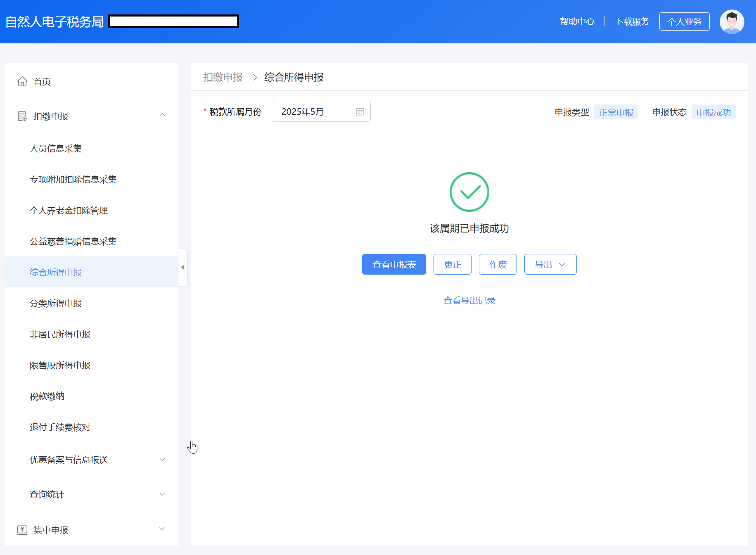Click the 申报成功 status tag
This screenshot has height=555, width=756.
tap(713, 112)
